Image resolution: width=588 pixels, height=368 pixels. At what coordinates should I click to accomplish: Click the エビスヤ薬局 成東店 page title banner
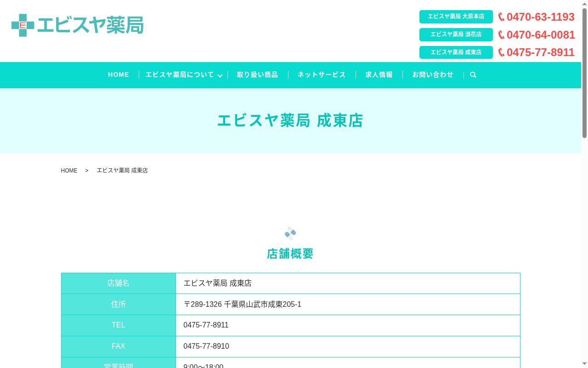click(290, 121)
